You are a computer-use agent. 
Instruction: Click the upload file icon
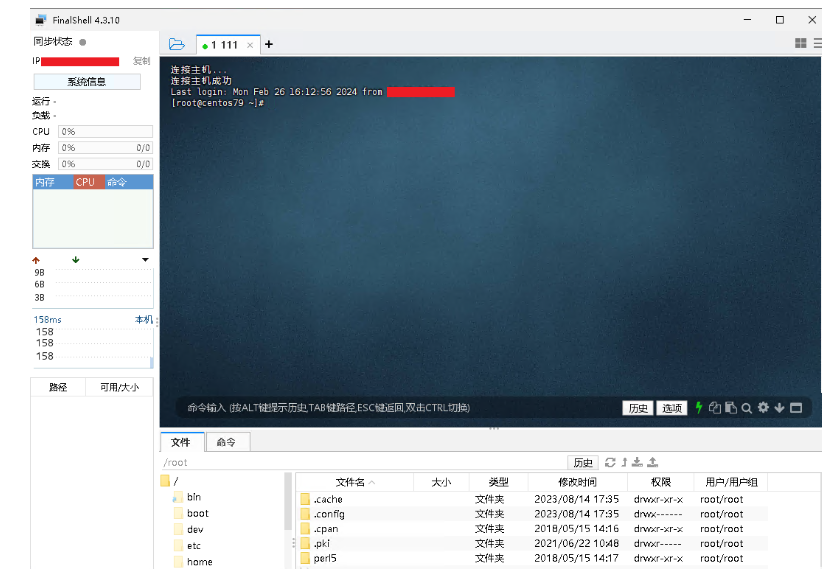(x=653, y=462)
